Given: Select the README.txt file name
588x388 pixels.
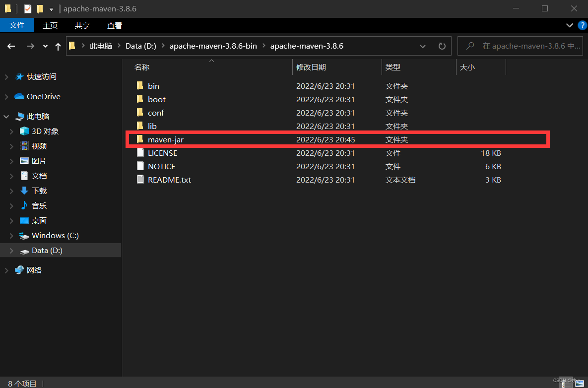Looking at the screenshot, I should (169, 180).
